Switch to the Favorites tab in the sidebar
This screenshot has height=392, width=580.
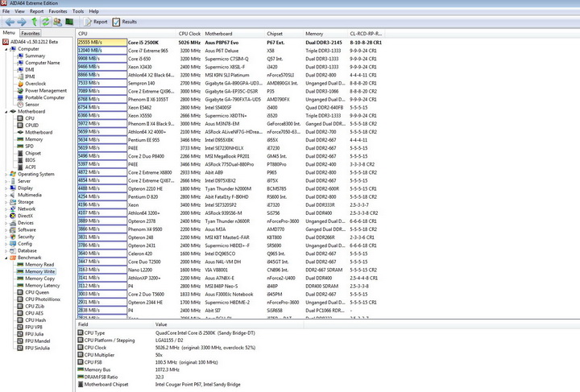click(31, 33)
